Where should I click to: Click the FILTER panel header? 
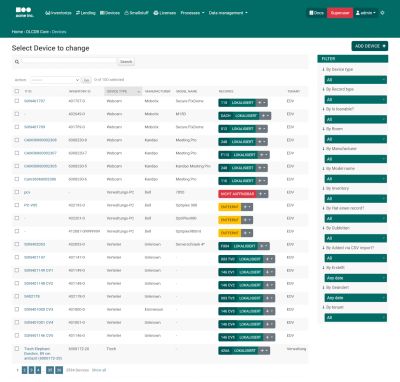point(353,59)
